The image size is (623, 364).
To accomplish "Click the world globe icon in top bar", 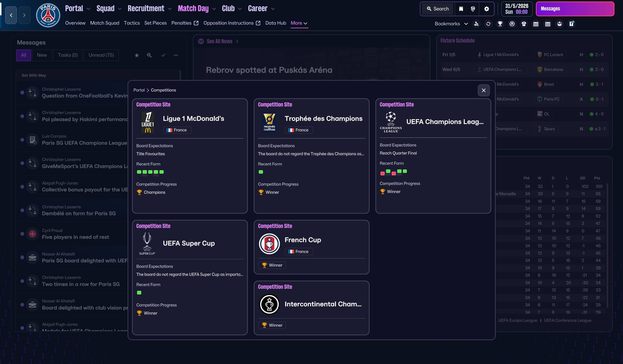I will (x=473, y=9).
